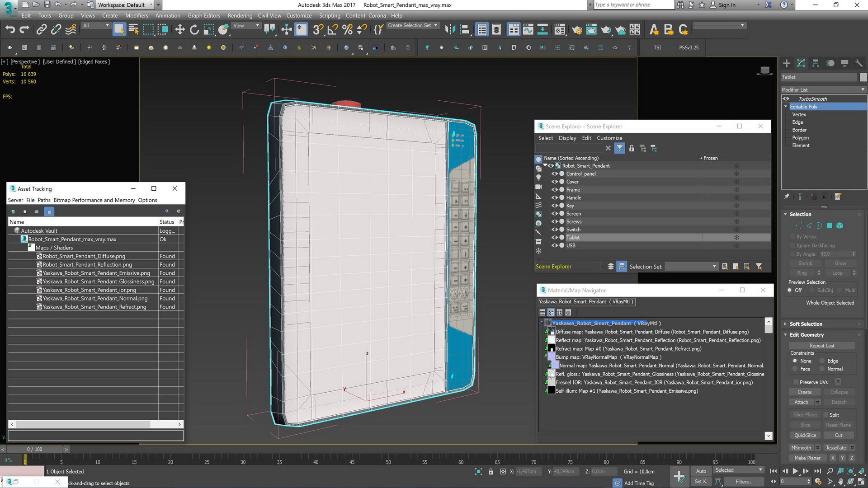Open Bitmap Performance and Memory menu

point(94,200)
